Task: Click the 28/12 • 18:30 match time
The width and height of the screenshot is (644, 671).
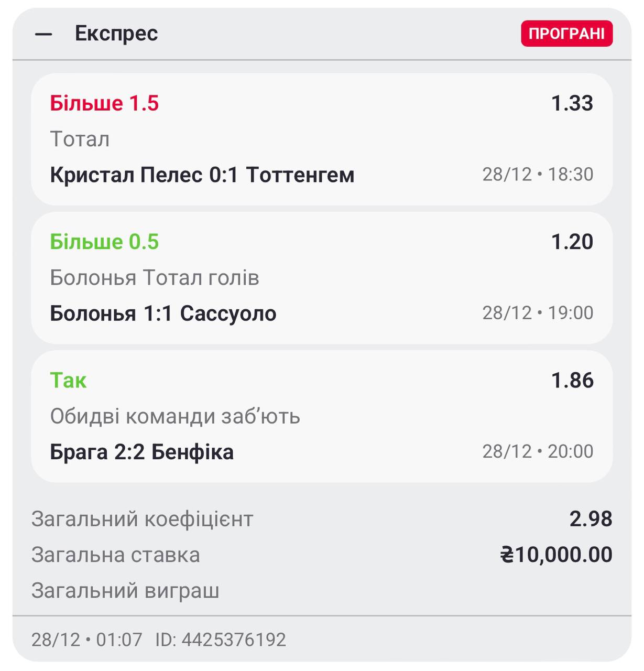Action: [538, 175]
